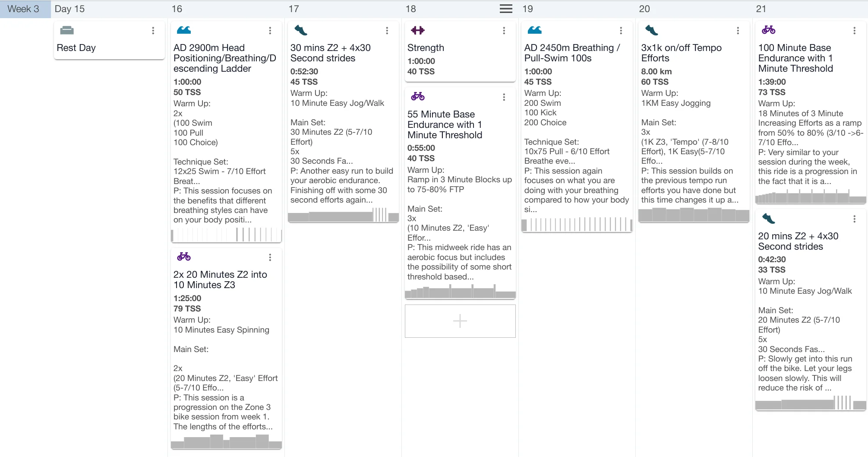Open options menu for Rest Day card
This screenshot has height=457, width=868.
[x=153, y=31]
